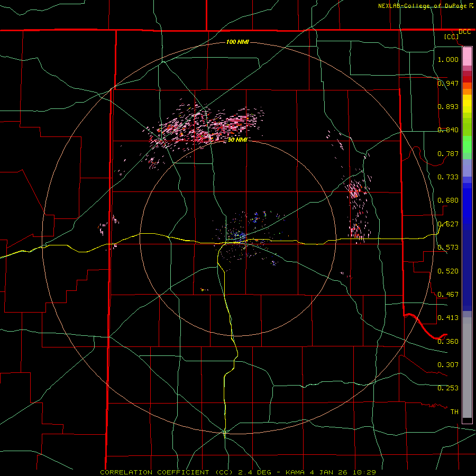Click the DCC product label above the legend
The image size is (476, 476).
click(x=465, y=32)
